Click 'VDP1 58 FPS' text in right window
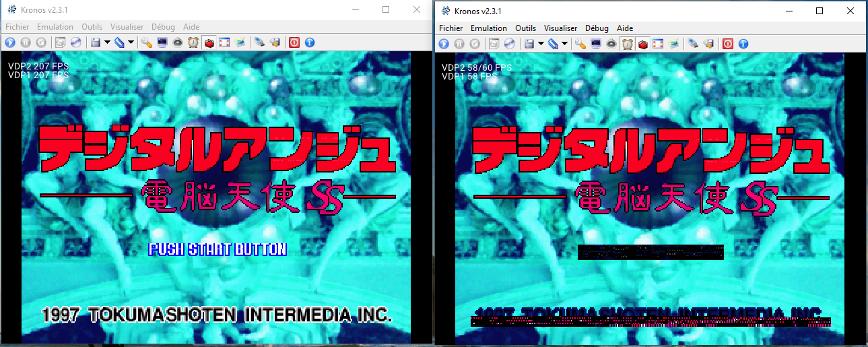Screen dimensions: 868x347 tap(469, 76)
